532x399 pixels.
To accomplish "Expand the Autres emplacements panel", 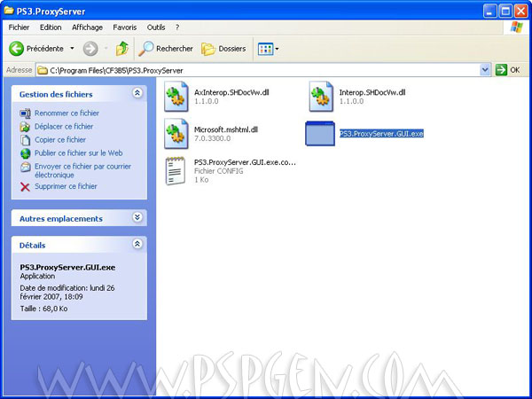I will (137, 217).
